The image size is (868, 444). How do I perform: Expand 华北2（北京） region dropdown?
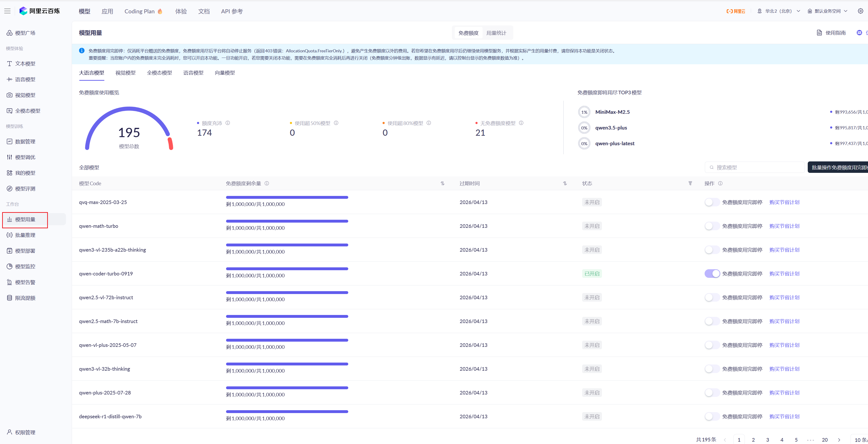click(778, 11)
